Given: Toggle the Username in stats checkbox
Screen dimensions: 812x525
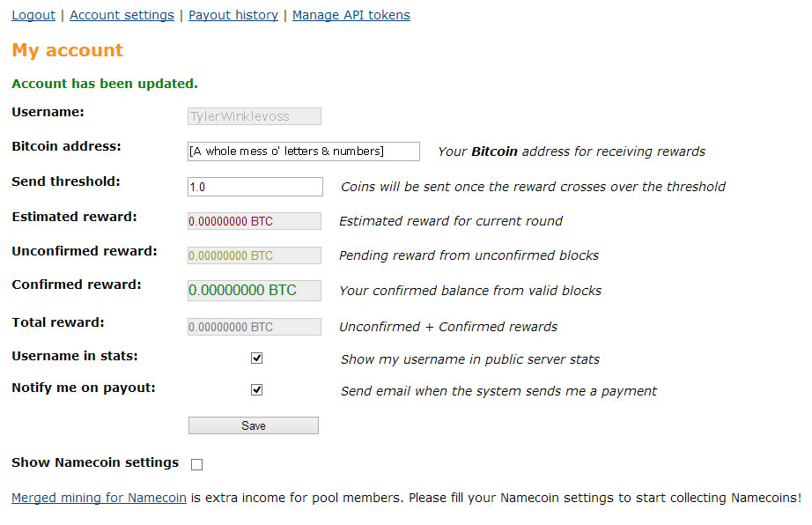Looking at the screenshot, I should click(x=257, y=359).
